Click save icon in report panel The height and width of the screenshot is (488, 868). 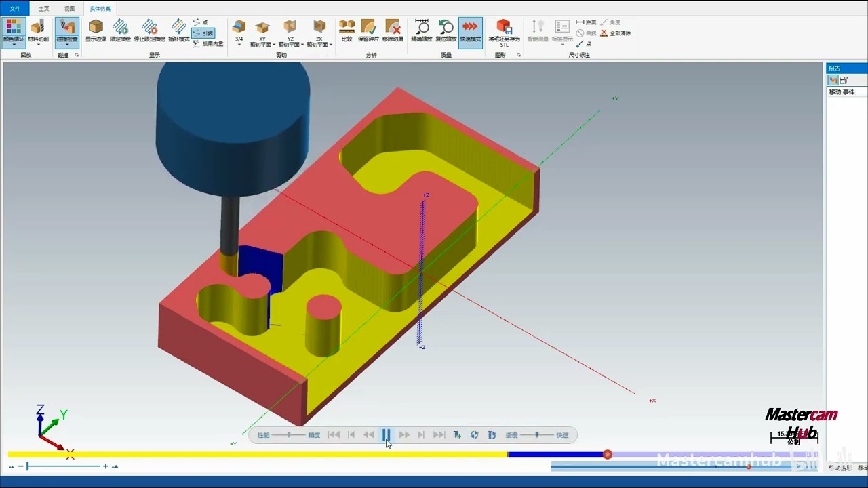click(844, 80)
